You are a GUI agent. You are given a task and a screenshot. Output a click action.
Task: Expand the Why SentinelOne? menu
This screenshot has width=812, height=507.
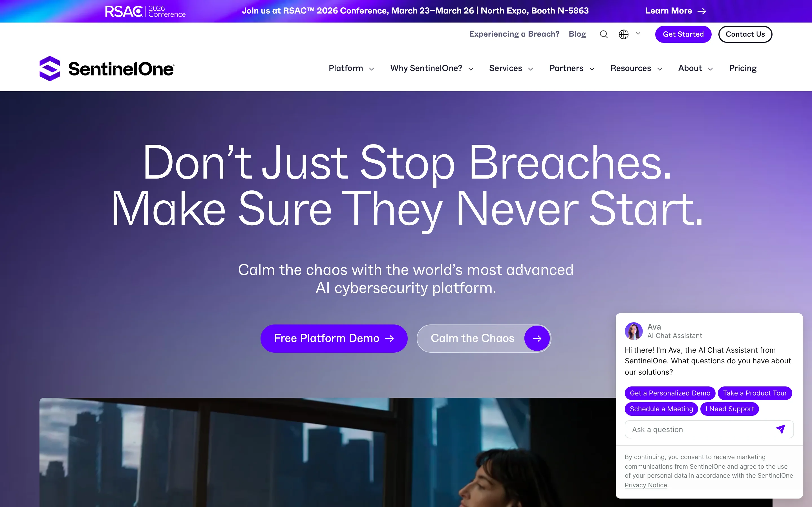point(432,68)
